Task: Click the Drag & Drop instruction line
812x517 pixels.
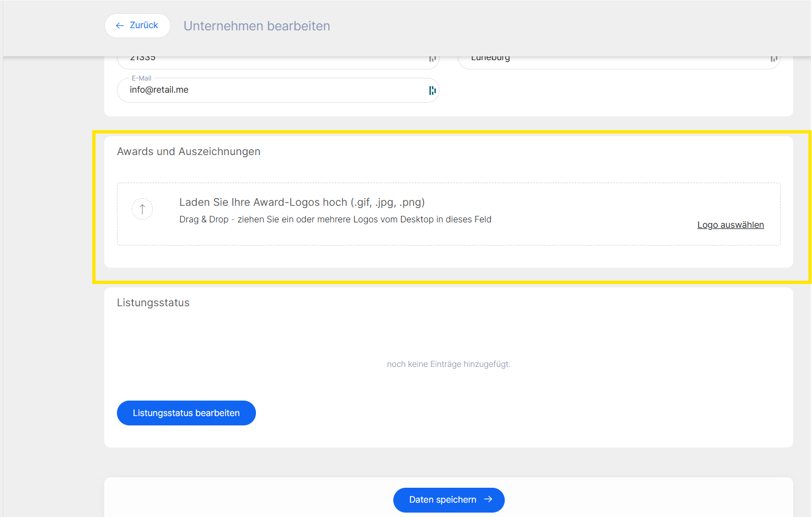Action: 335,220
